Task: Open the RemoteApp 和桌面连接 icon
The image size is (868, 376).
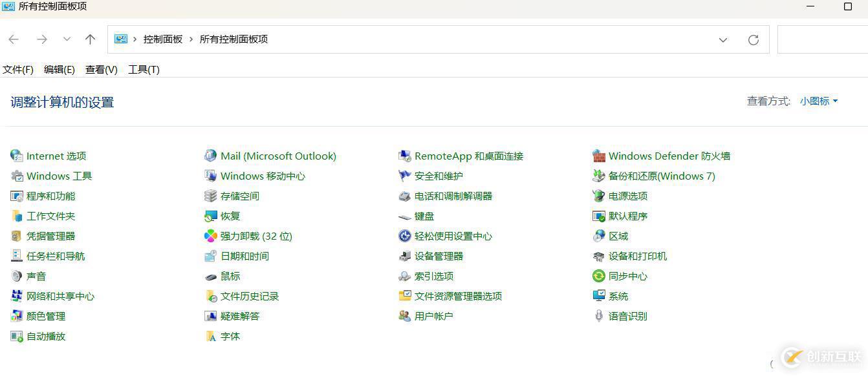Action: coord(404,156)
